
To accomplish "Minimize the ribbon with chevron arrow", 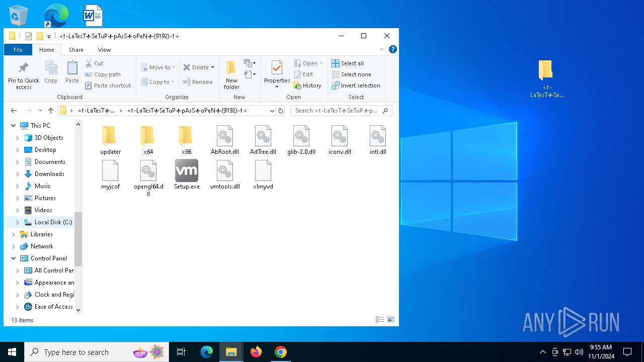I will tap(382, 49).
